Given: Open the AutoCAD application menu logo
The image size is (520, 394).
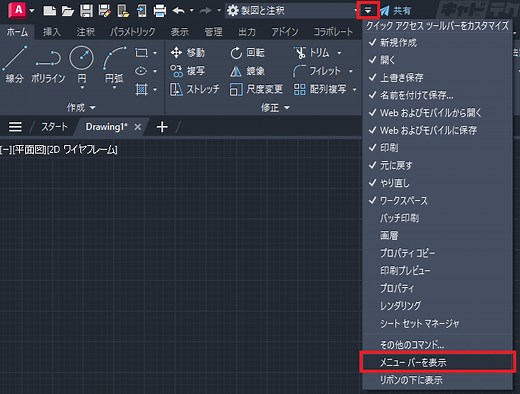Looking at the screenshot, I should 17,10.
